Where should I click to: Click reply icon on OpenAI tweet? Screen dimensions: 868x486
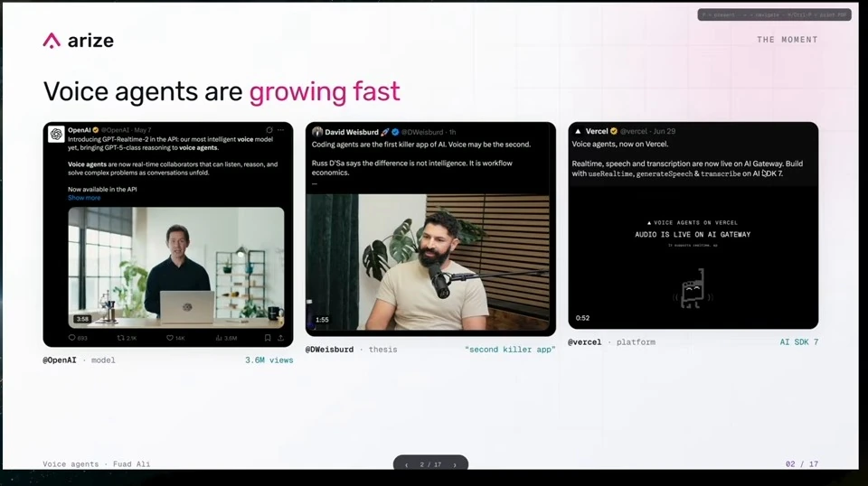pos(72,337)
